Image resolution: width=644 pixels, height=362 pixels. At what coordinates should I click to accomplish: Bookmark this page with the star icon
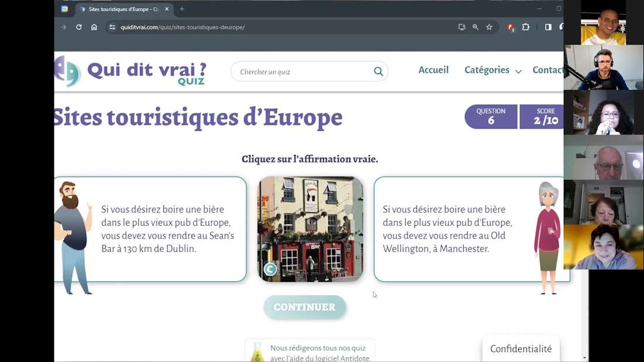pos(489,27)
